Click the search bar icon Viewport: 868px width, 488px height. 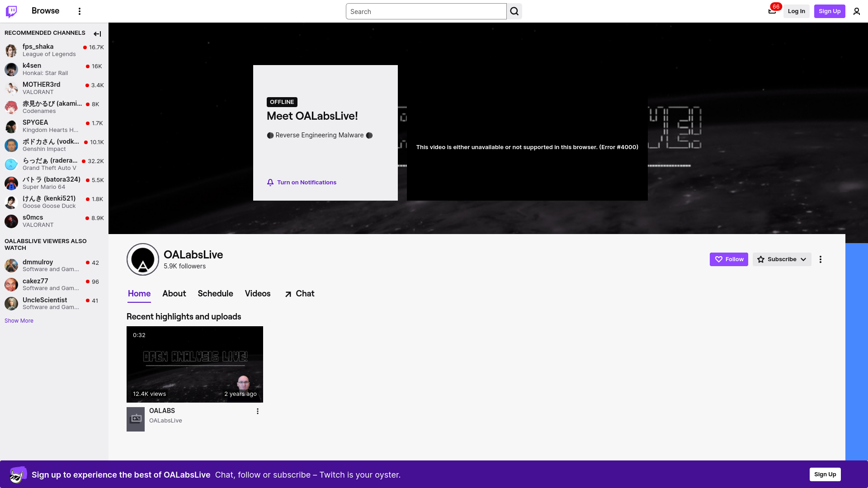click(514, 11)
